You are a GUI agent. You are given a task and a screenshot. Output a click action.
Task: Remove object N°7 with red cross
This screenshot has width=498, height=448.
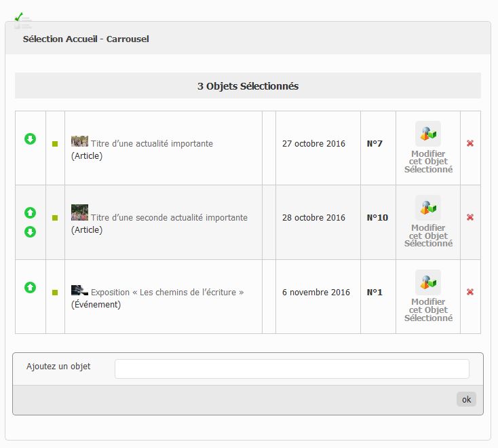[x=470, y=143]
